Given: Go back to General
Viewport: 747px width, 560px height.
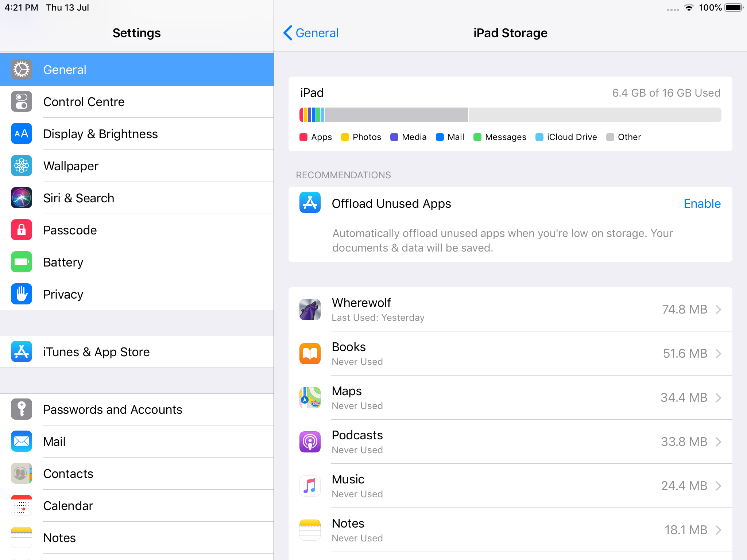Looking at the screenshot, I should [311, 33].
